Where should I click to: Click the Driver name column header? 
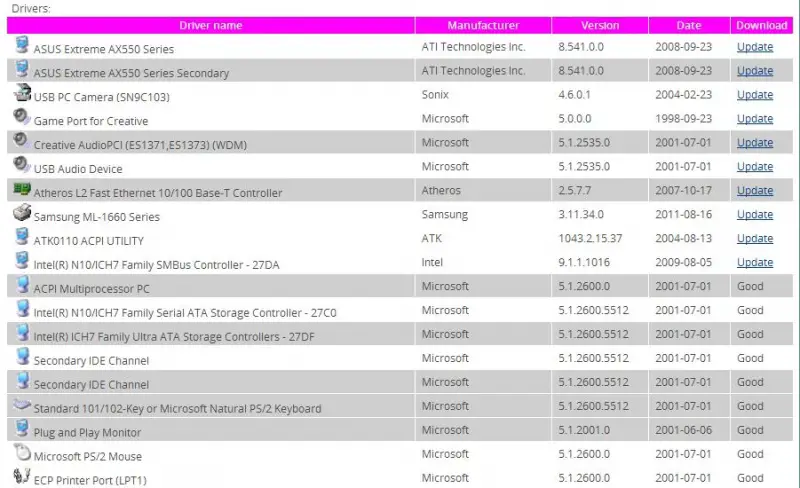211,26
